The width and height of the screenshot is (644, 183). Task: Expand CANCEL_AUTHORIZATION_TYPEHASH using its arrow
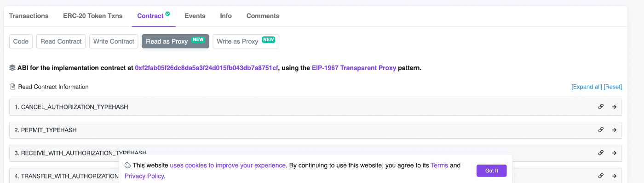click(614, 106)
